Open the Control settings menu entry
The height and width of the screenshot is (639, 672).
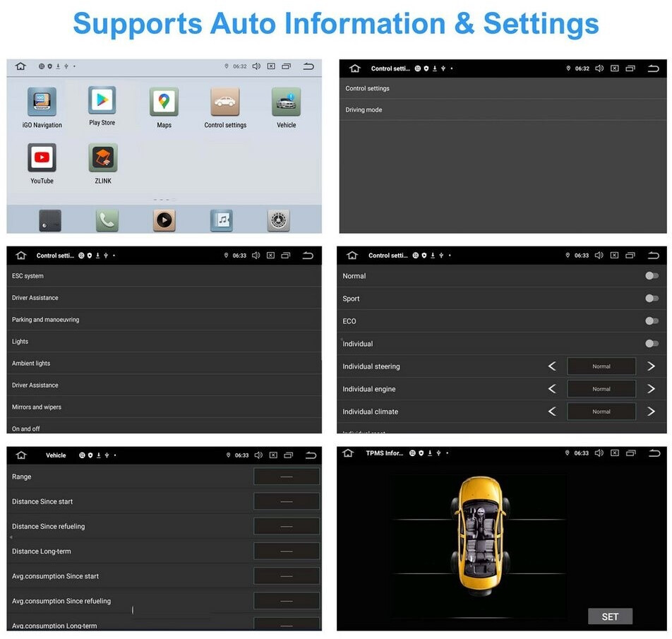(503, 88)
